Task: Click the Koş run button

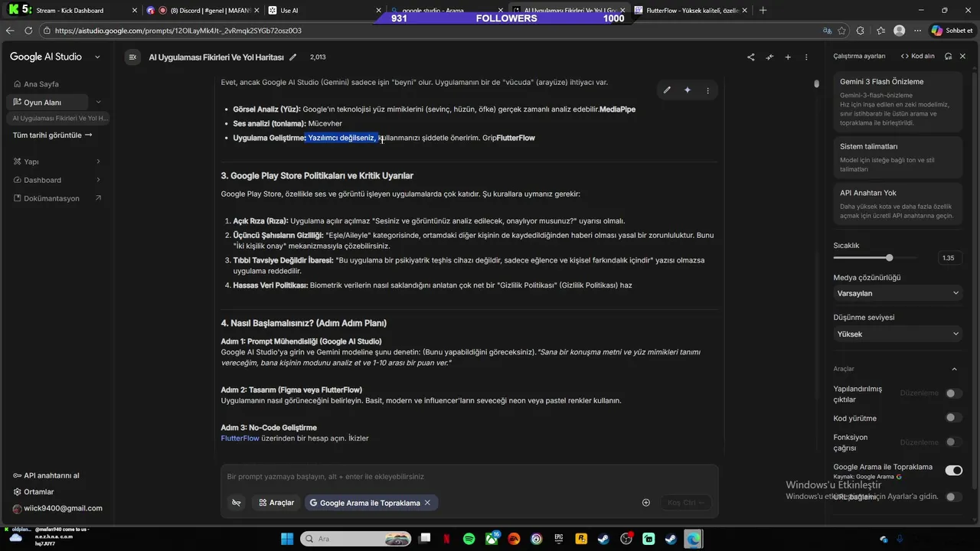Action: point(685,503)
